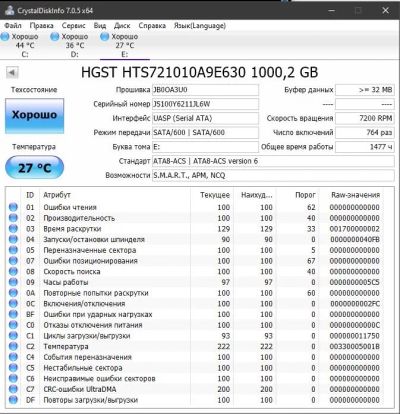Click the Буква тома E: field

click(x=205, y=147)
